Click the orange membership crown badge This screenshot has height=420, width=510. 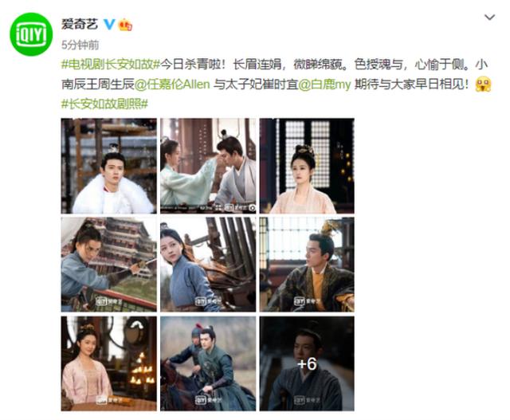[125, 25]
